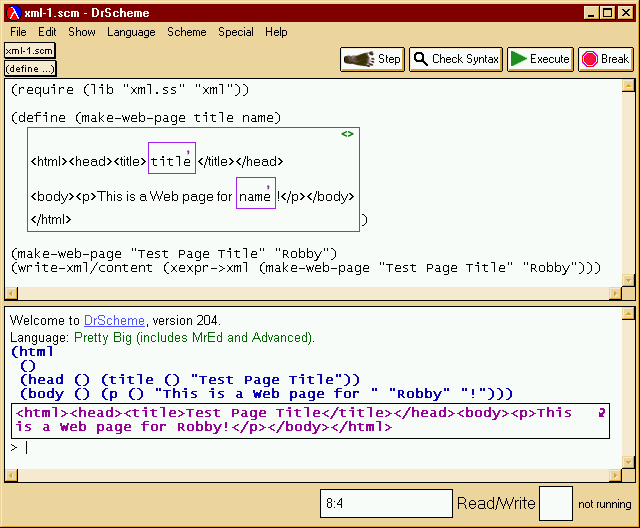Minimize the DrScheme window
This screenshot has height=528, width=640.
591,13
